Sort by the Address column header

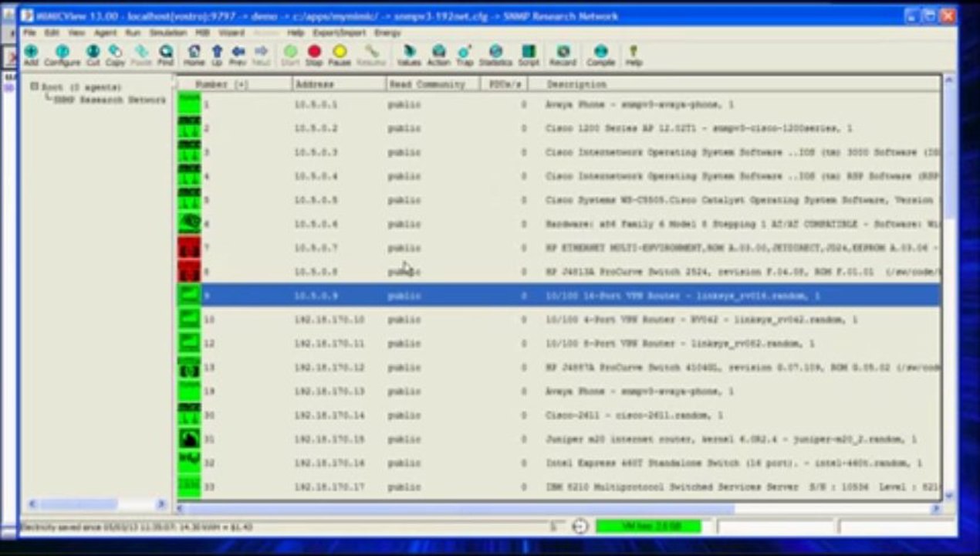[x=339, y=83]
